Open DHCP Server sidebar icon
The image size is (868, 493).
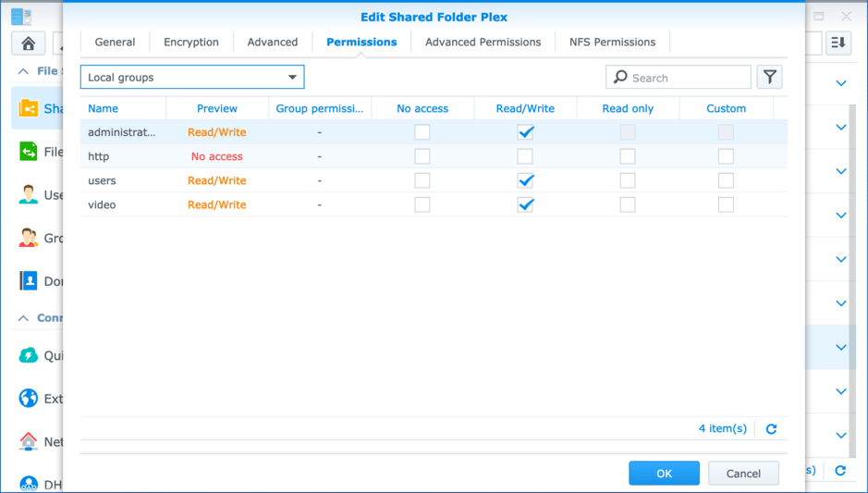click(29, 484)
